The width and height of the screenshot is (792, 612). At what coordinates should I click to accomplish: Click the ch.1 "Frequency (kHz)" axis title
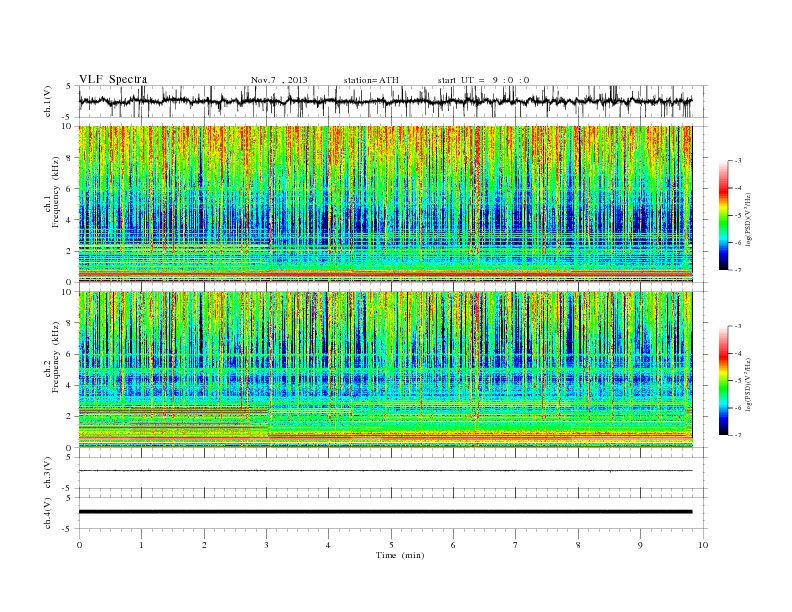[x=56, y=192]
